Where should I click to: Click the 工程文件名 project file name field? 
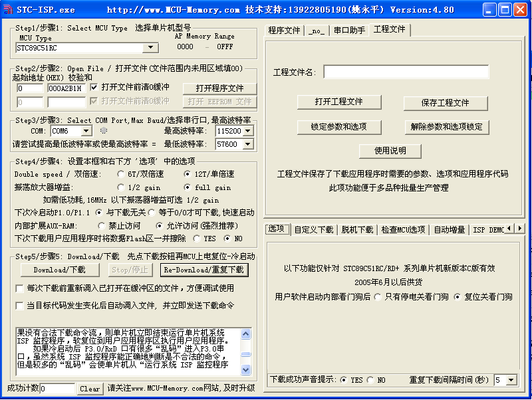click(x=406, y=72)
